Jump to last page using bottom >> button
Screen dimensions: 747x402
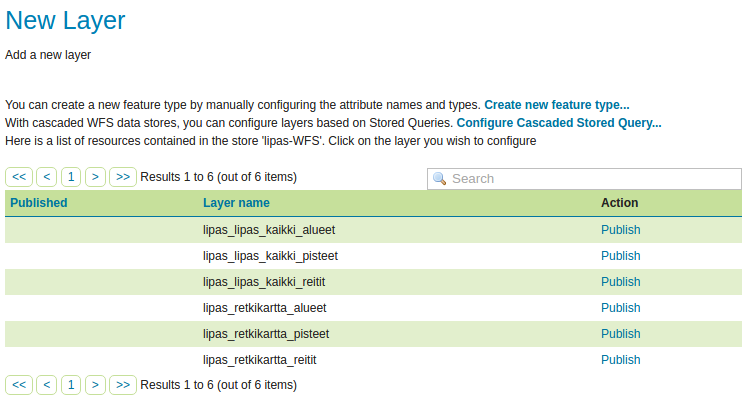123,385
